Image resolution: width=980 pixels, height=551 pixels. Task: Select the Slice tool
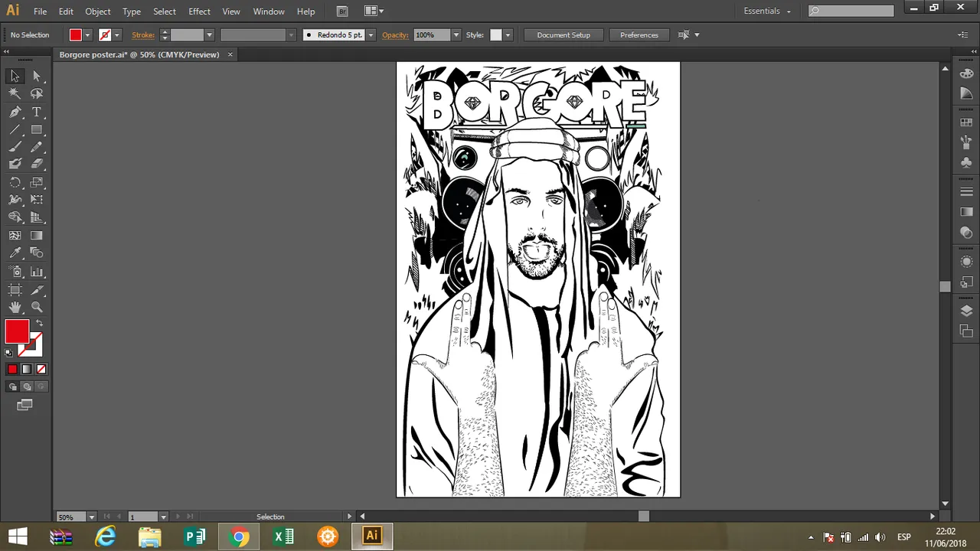(x=37, y=290)
